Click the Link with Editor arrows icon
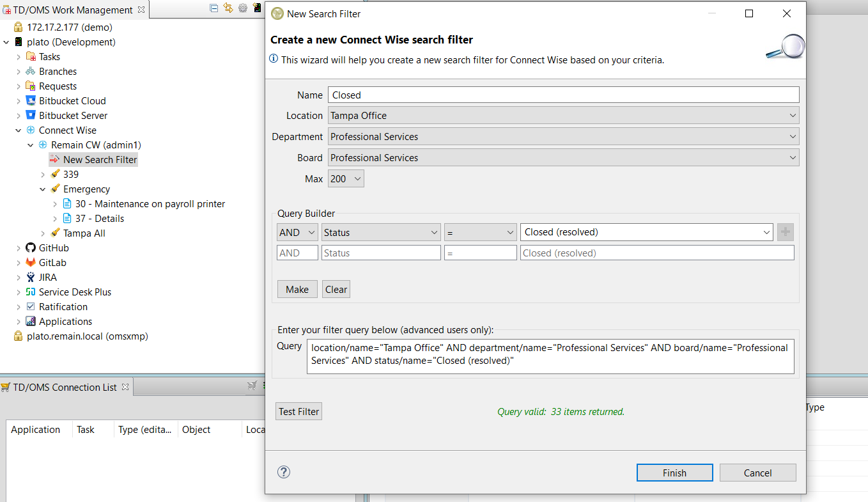The image size is (868, 502). pyautogui.click(x=228, y=8)
